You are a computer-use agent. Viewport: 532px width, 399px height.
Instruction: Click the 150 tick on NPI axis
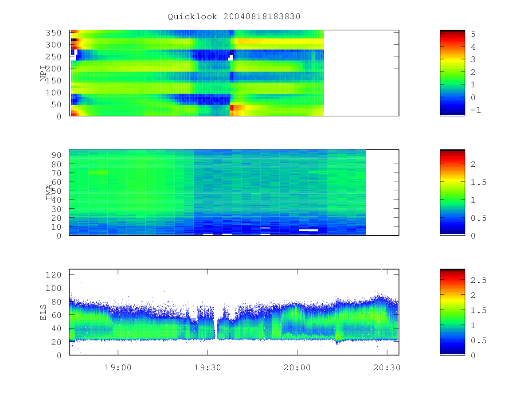point(55,81)
